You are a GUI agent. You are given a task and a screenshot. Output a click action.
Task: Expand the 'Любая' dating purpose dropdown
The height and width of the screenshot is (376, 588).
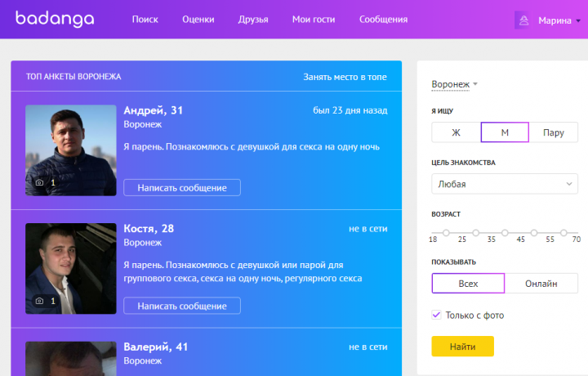[x=504, y=185]
